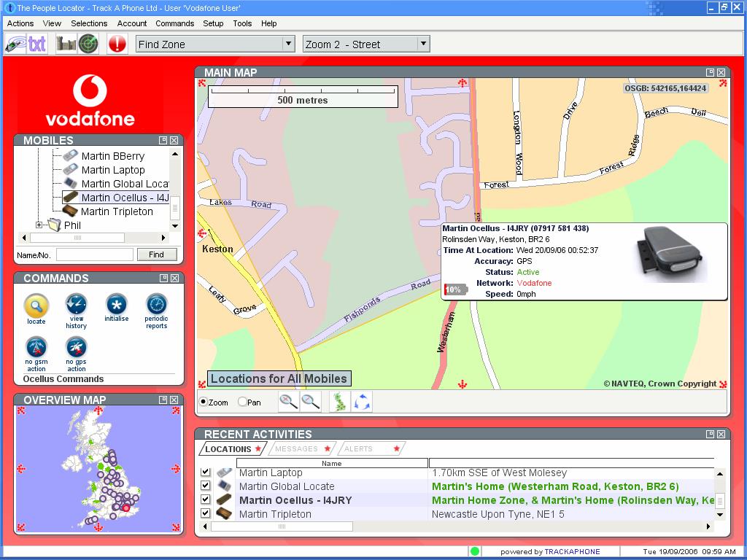747x560 pixels.
Task: Run the locate command
Action: pyautogui.click(x=36, y=308)
